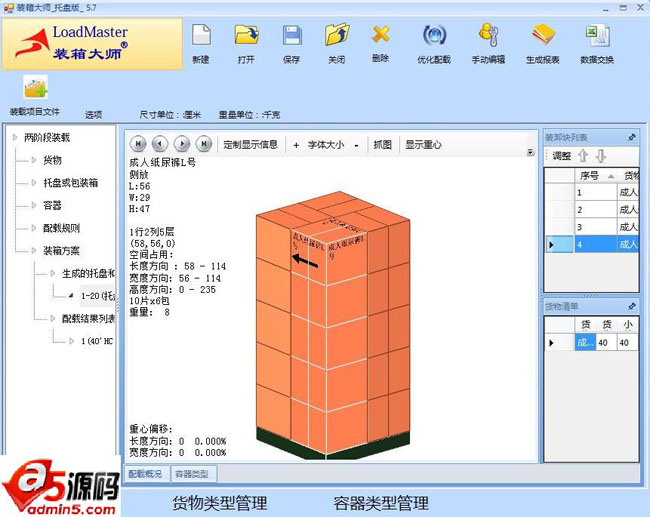
Task: Expand the 配载结果列表 tree node
Action: pyautogui.click(x=53, y=318)
